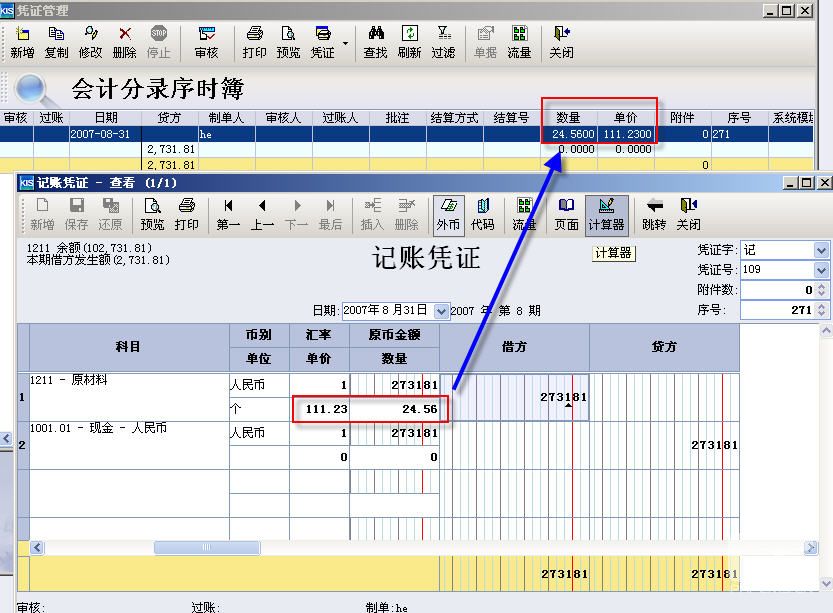The width and height of the screenshot is (833, 613).
Task: Toggle the 计算器 calculator toolbar button
Action: (606, 213)
